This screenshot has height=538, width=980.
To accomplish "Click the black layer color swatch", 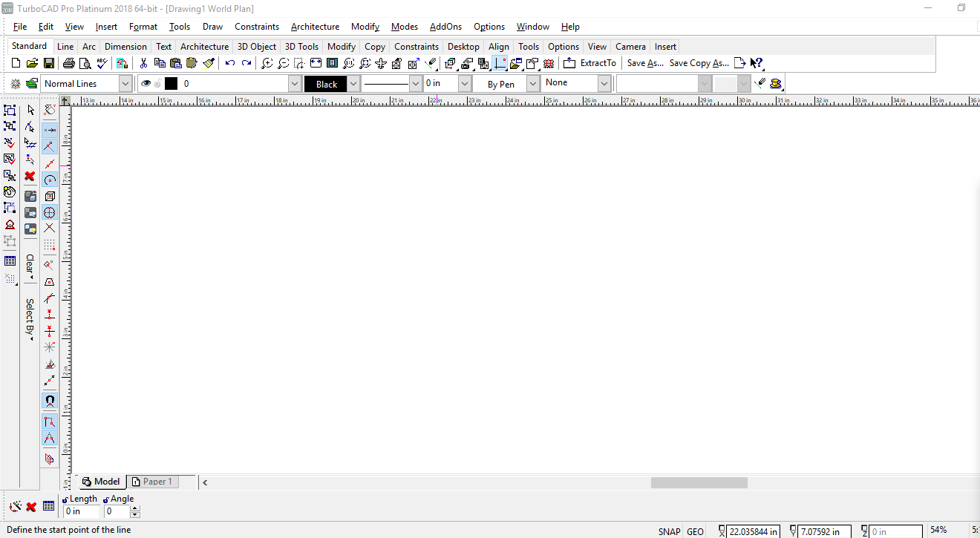I will pos(171,84).
